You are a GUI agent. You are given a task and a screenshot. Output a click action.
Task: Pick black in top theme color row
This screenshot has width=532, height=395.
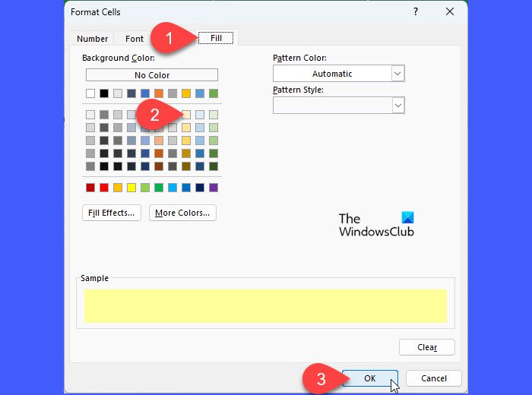coord(104,93)
